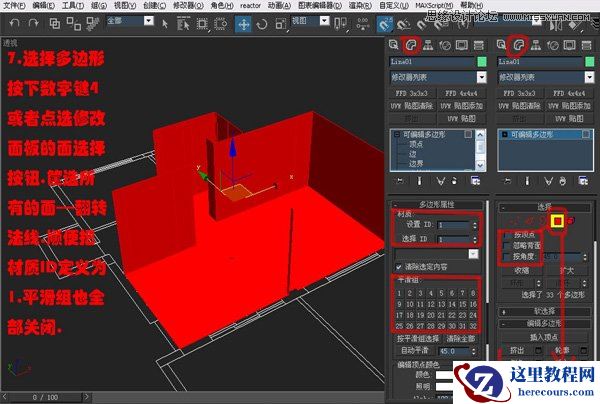Open the Hierarchy tab in right command panel
The image size is (600, 404).
pyautogui.click(x=536, y=45)
